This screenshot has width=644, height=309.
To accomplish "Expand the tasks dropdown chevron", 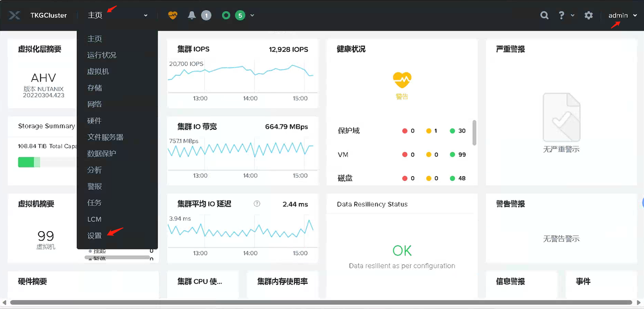I will [x=252, y=16].
